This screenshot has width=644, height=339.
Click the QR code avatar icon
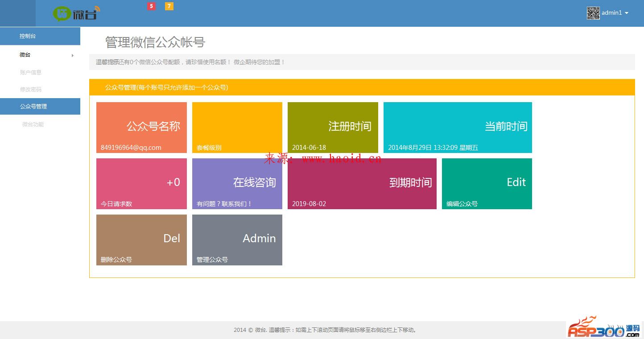pos(593,13)
